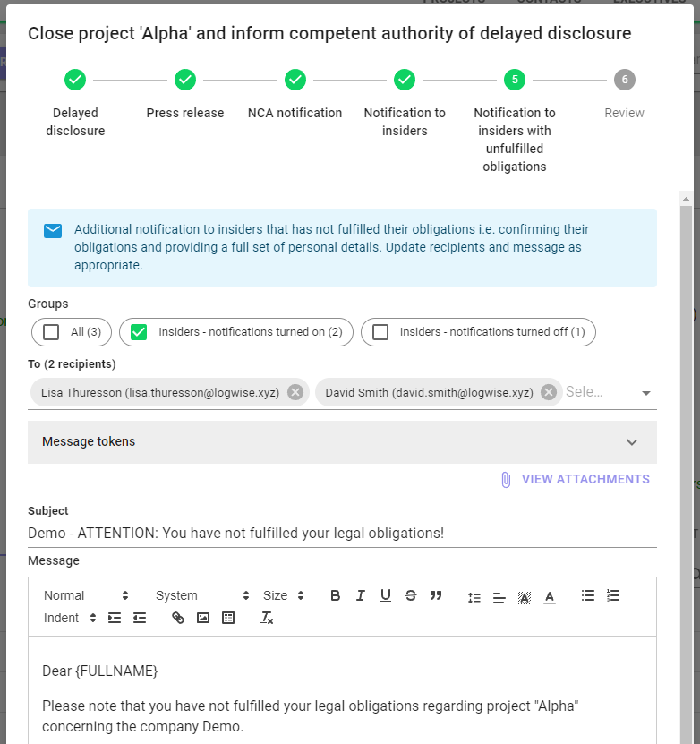
Task: Click the envelope icon in info banner
Action: pos(53,231)
